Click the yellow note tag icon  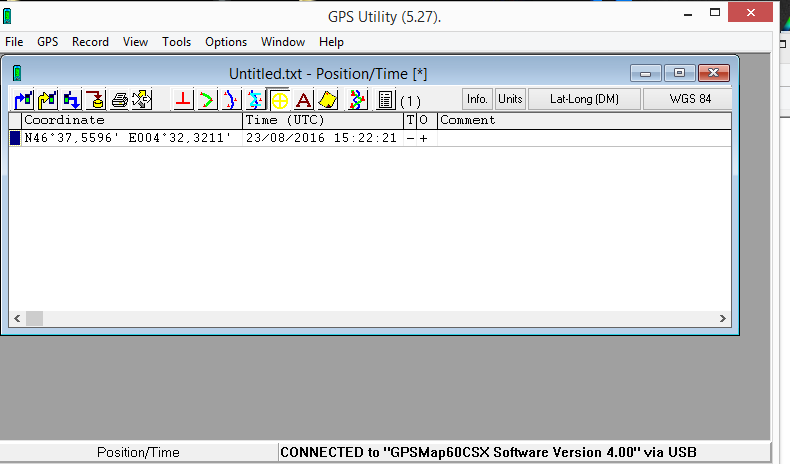[327, 100]
